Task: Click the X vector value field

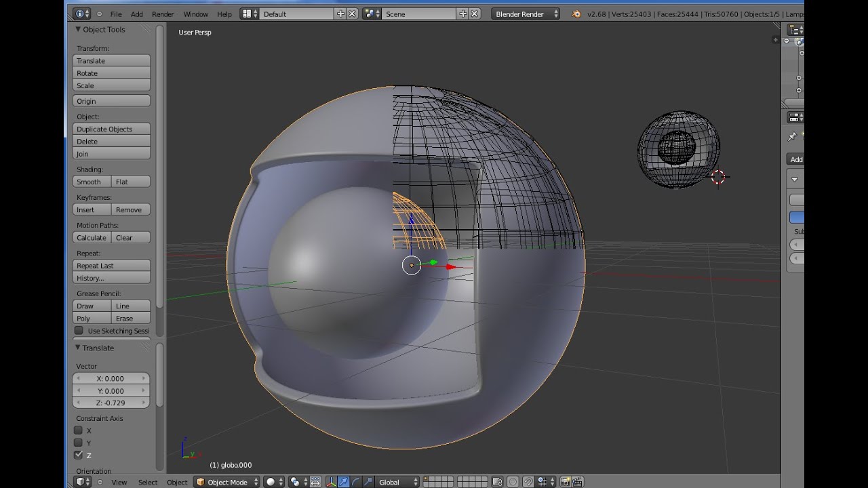Action: point(111,378)
